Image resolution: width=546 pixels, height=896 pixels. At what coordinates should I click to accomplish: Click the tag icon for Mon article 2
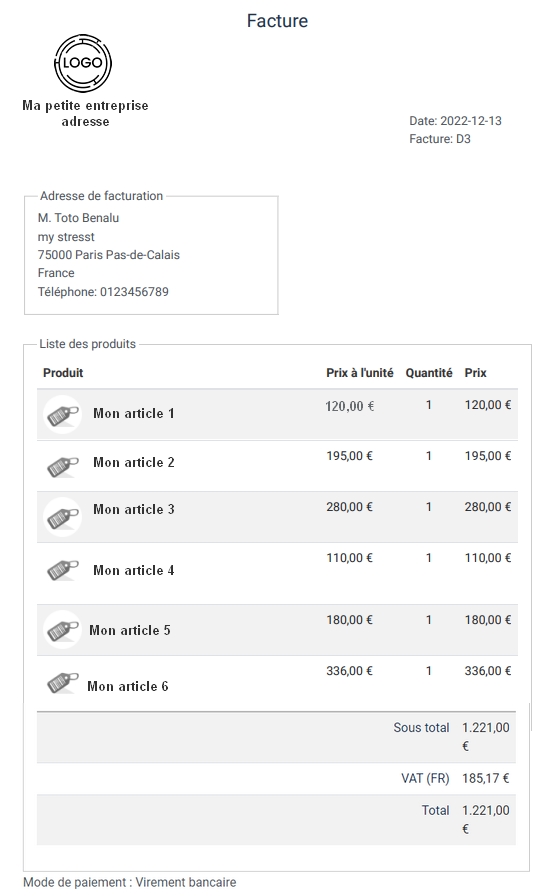(63, 466)
